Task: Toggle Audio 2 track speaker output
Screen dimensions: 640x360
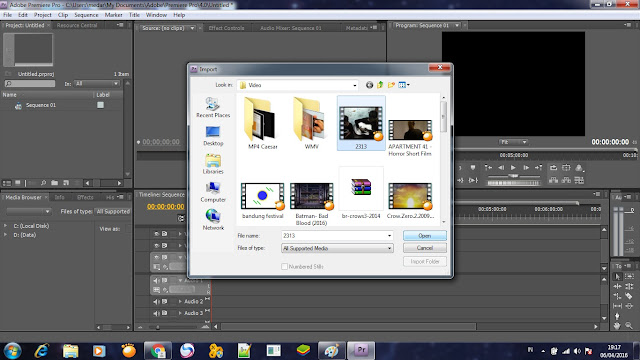Action: [156, 302]
